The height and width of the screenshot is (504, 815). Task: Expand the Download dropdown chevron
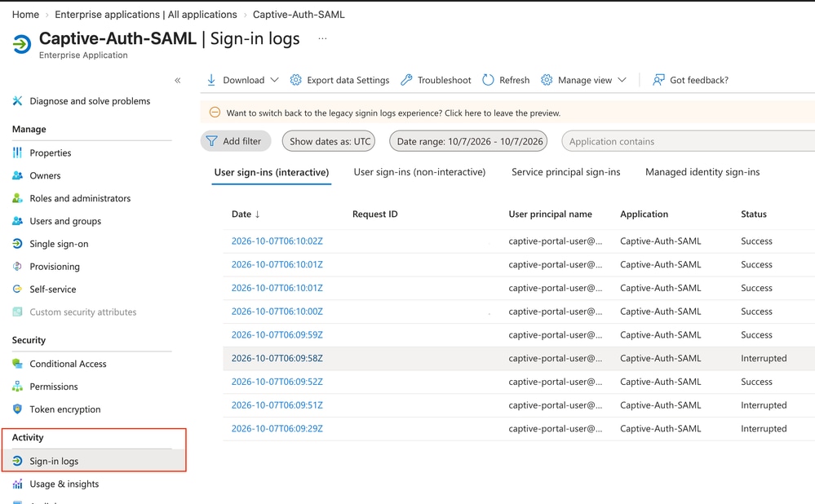click(274, 80)
